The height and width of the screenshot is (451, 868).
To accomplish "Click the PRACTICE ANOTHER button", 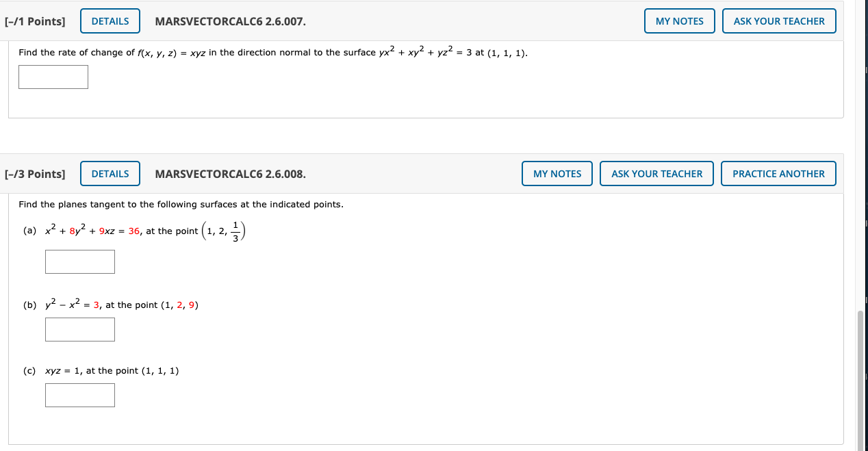I will [x=778, y=174].
